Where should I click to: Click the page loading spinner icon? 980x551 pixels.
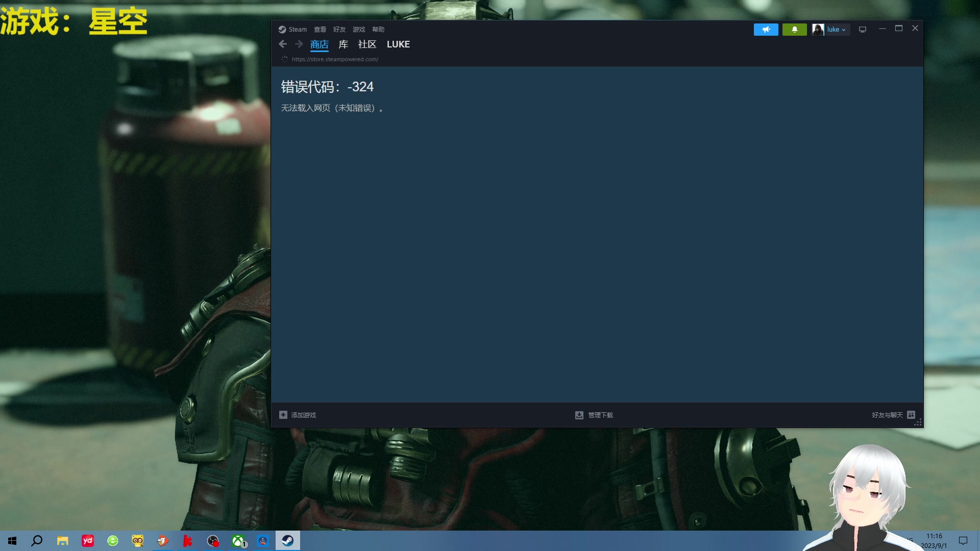pos(284,59)
